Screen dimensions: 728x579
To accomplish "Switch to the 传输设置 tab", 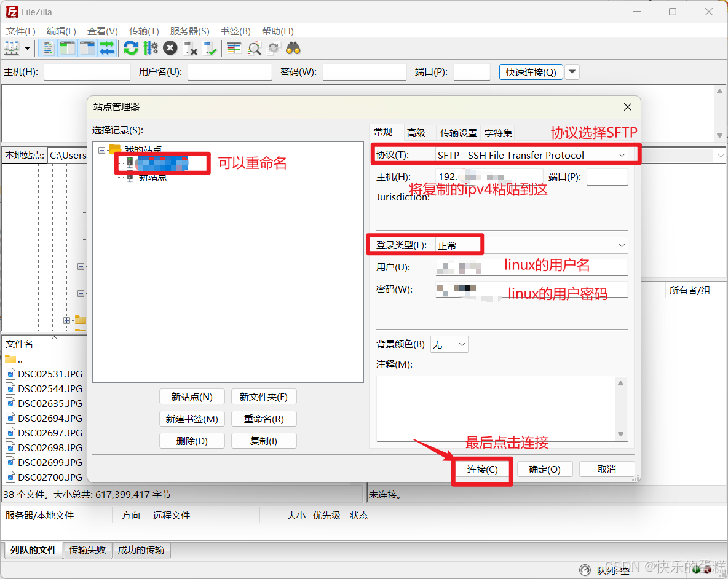I will 458,133.
